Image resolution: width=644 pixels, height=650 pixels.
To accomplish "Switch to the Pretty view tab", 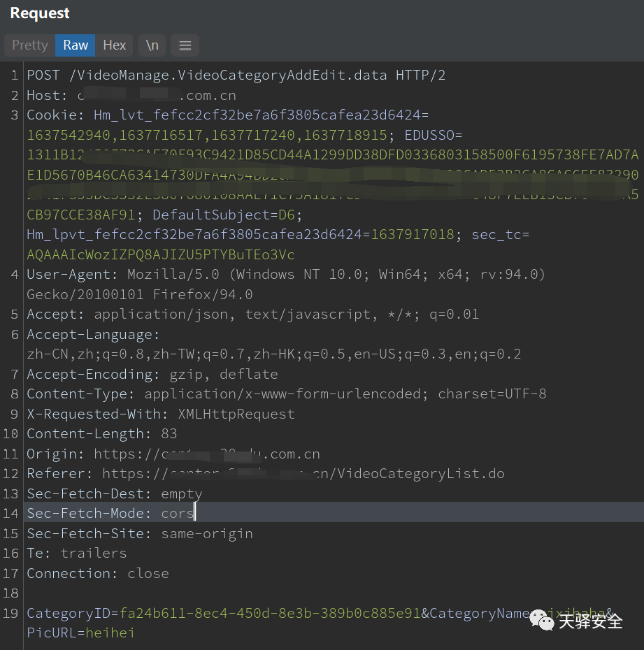I will click(x=30, y=45).
